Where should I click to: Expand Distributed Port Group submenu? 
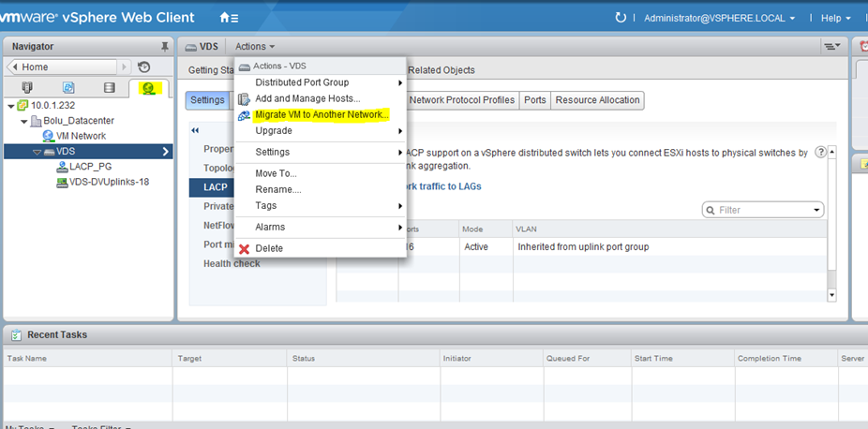point(321,83)
